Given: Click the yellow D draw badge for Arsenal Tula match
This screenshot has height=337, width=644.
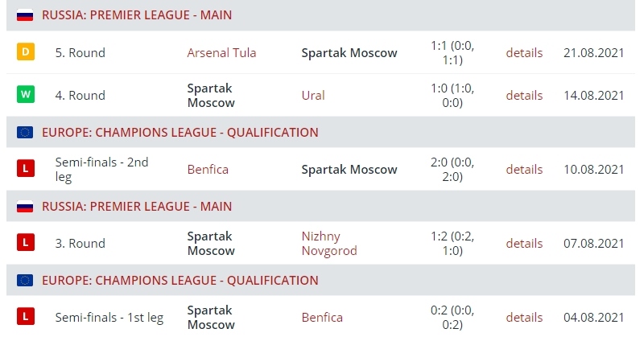Looking at the screenshot, I should pyautogui.click(x=25, y=53).
